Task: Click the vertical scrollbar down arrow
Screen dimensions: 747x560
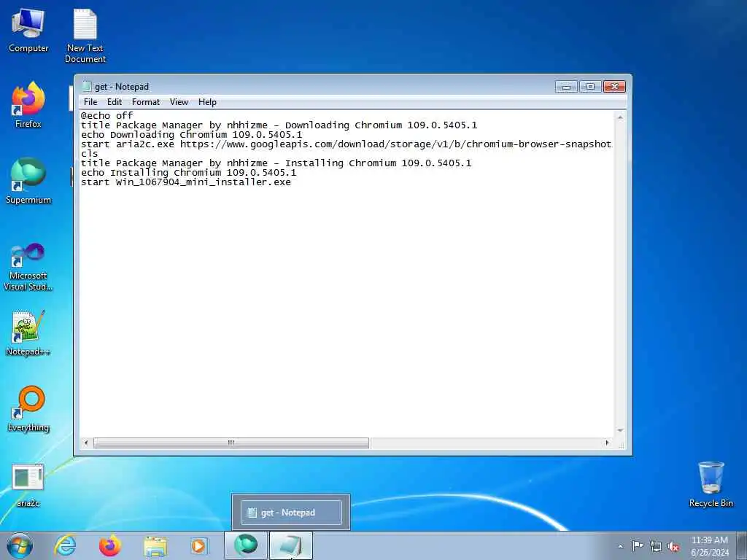Action: point(620,430)
